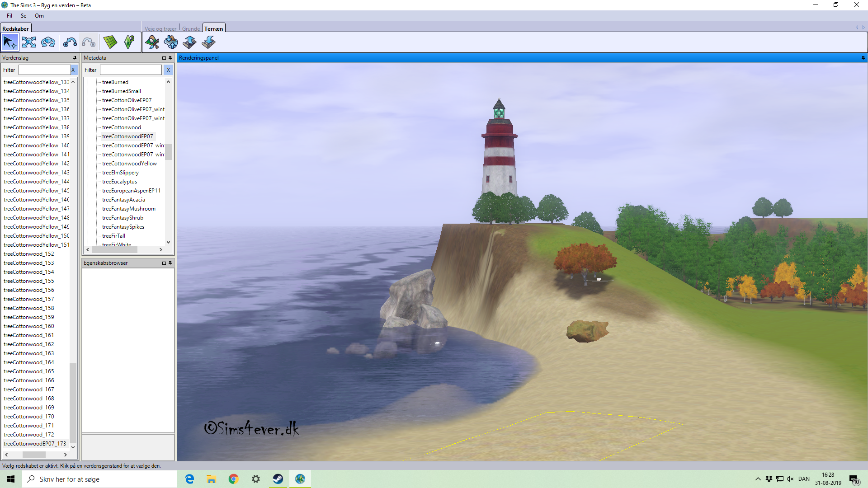Click the import height map icon
The image size is (868, 488).
click(208, 42)
